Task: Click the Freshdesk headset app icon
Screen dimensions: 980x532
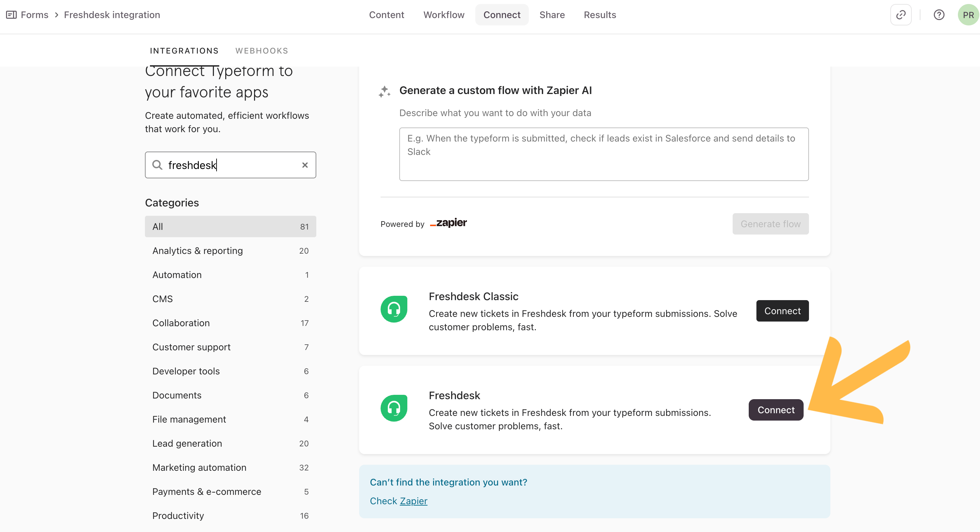Action: (x=394, y=408)
